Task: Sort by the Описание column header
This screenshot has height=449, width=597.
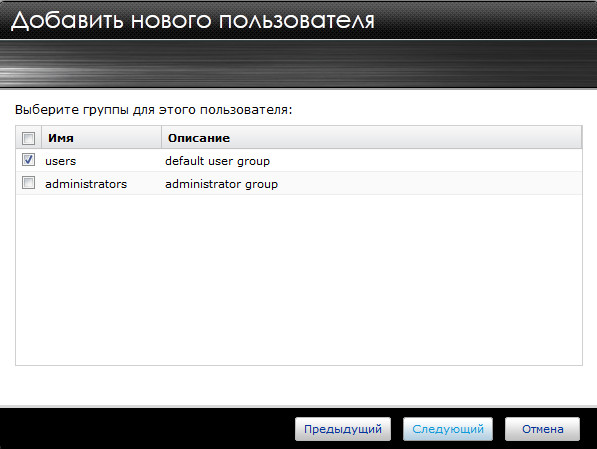Action: point(372,138)
